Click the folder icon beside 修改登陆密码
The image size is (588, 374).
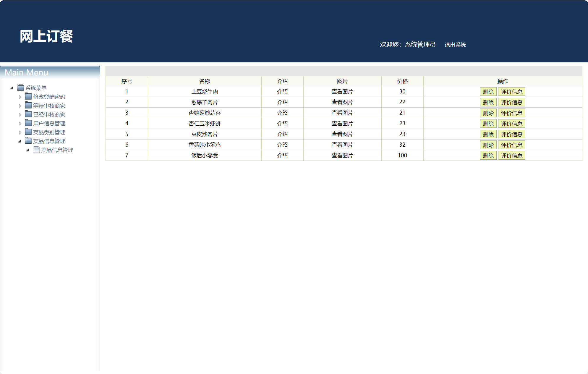[28, 96]
